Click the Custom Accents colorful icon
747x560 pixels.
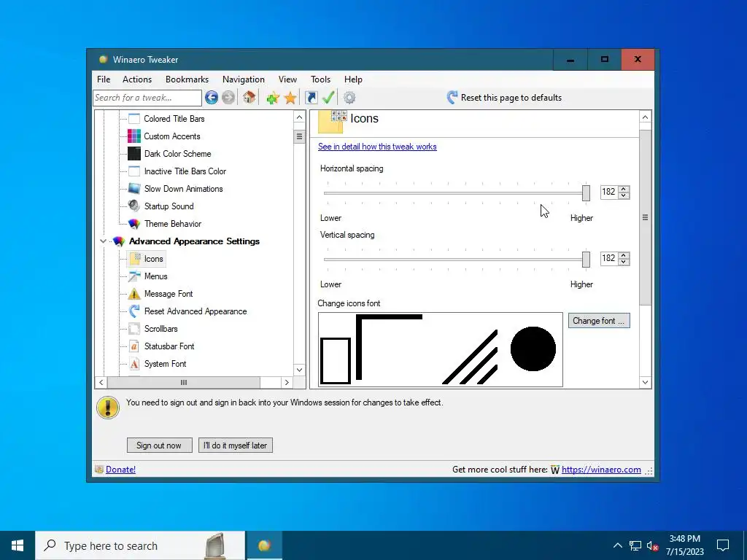134,136
